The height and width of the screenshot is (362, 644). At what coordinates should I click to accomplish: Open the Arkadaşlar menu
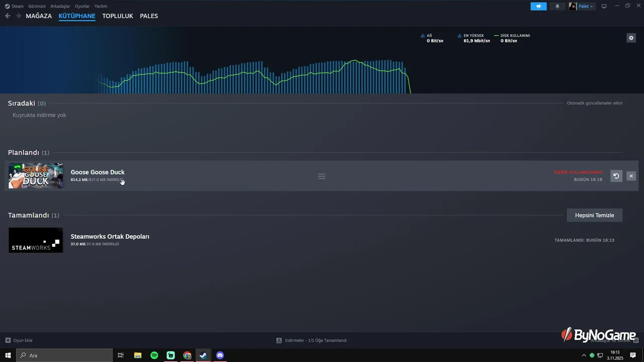(x=60, y=6)
